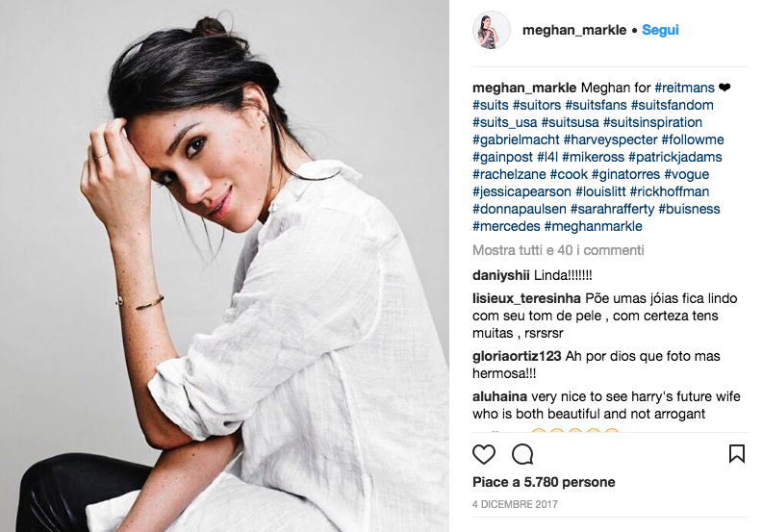
Task: Expand all 40 comments with Mostra tutti
Action: [x=558, y=250]
